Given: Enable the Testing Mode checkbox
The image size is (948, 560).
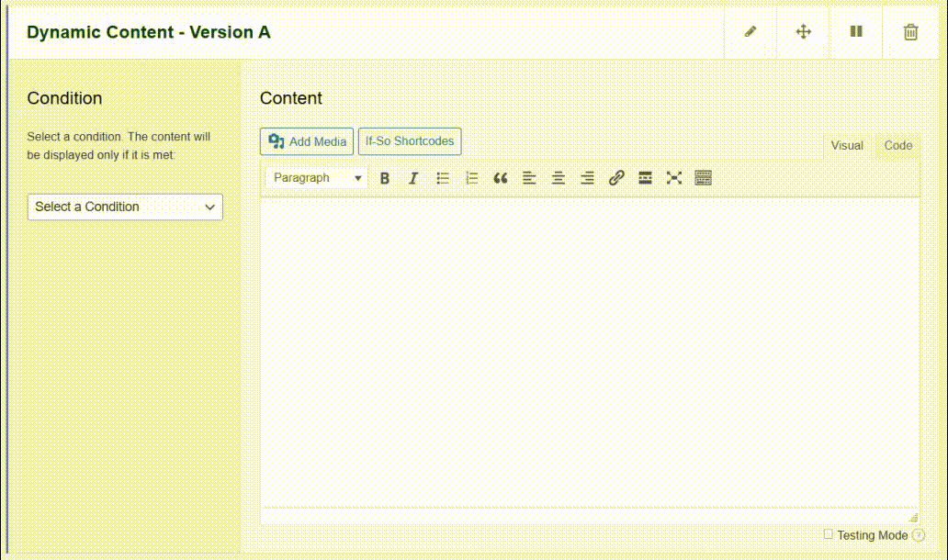Looking at the screenshot, I should [829, 534].
